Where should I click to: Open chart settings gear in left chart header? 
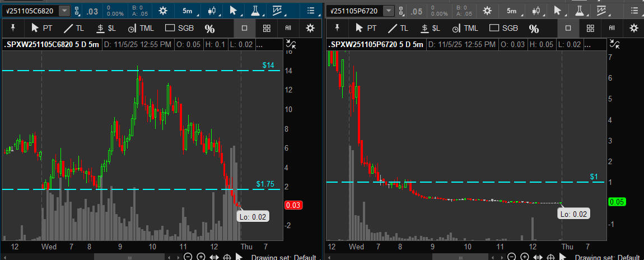click(x=163, y=11)
